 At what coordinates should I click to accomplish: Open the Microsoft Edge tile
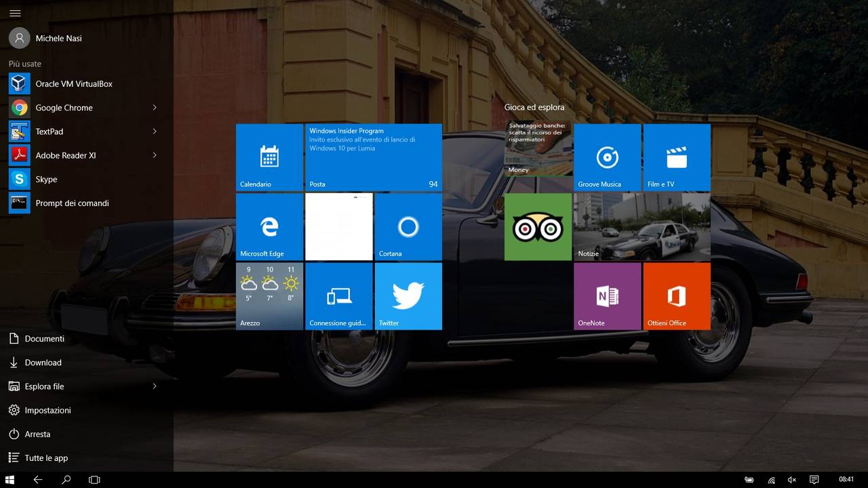click(269, 226)
